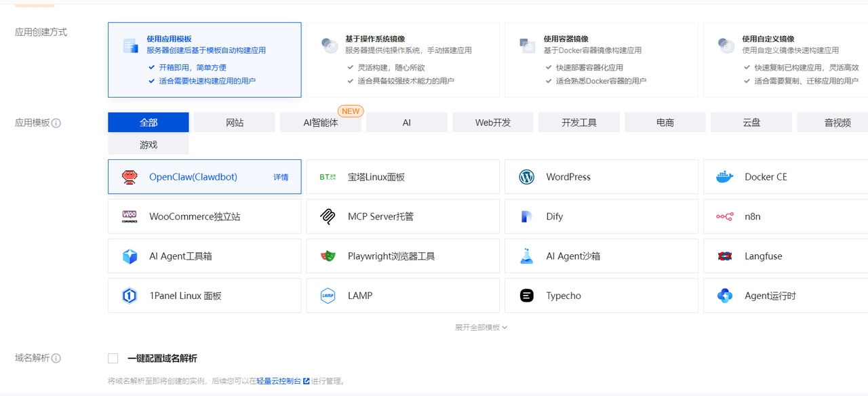Open the 轻量云控制台 link
This screenshot has height=396, width=868.
coord(279,381)
